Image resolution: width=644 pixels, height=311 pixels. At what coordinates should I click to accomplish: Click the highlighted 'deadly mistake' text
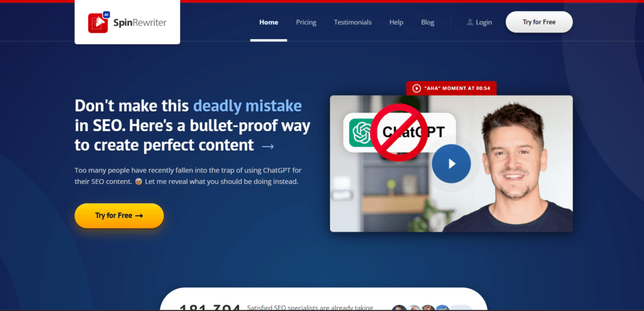click(247, 105)
